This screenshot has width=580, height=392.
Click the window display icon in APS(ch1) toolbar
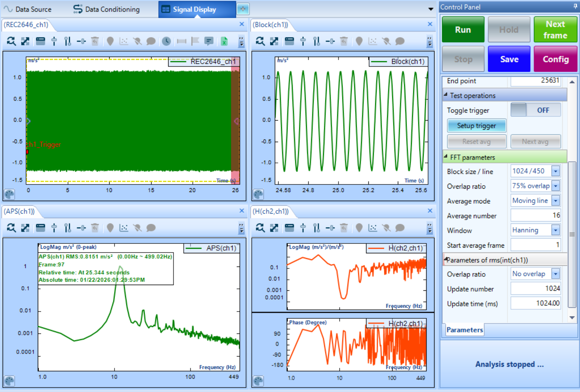[x=40, y=228]
